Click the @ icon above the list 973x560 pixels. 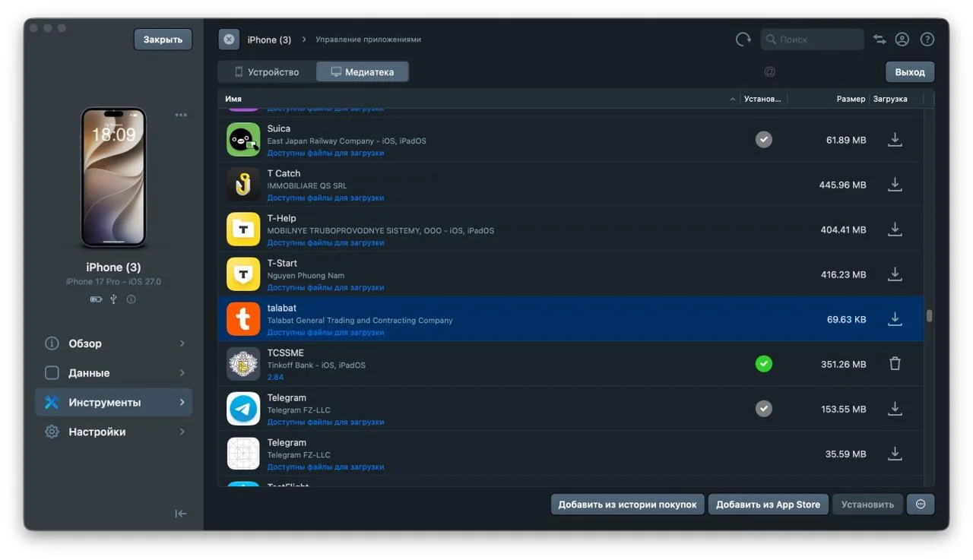[x=769, y=72]
